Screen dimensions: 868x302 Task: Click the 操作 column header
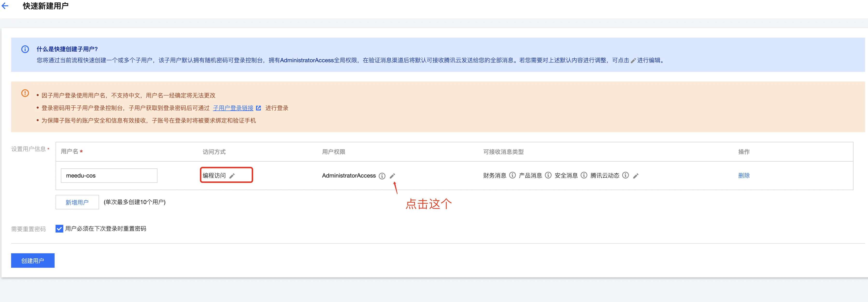tap(744, 152)
